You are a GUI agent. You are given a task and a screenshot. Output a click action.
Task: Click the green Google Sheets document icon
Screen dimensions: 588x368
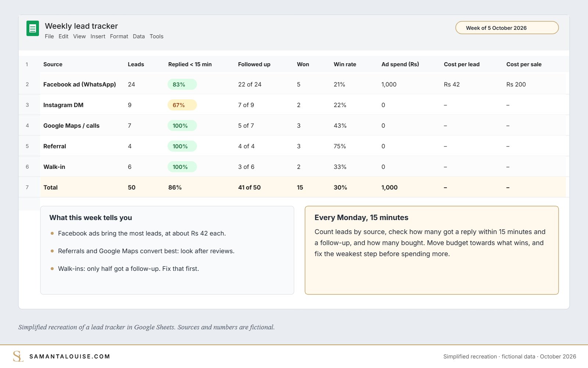click(33, 28)
